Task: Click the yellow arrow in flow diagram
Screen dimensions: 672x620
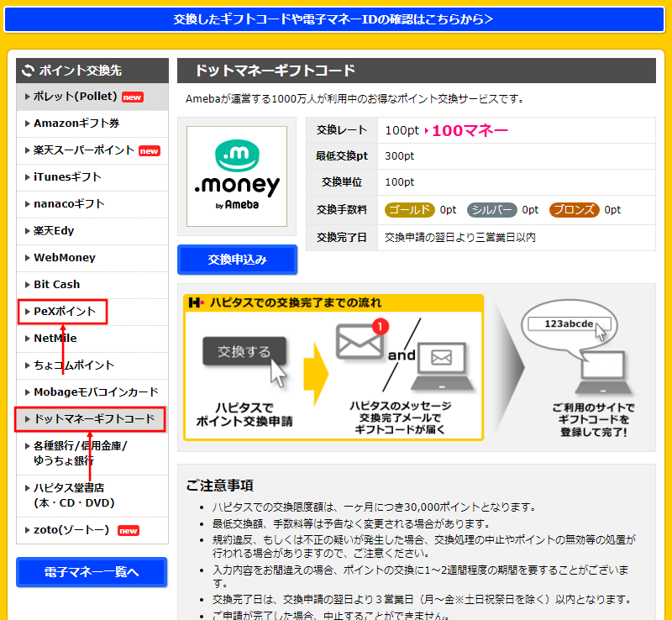Action: [316, 374]
